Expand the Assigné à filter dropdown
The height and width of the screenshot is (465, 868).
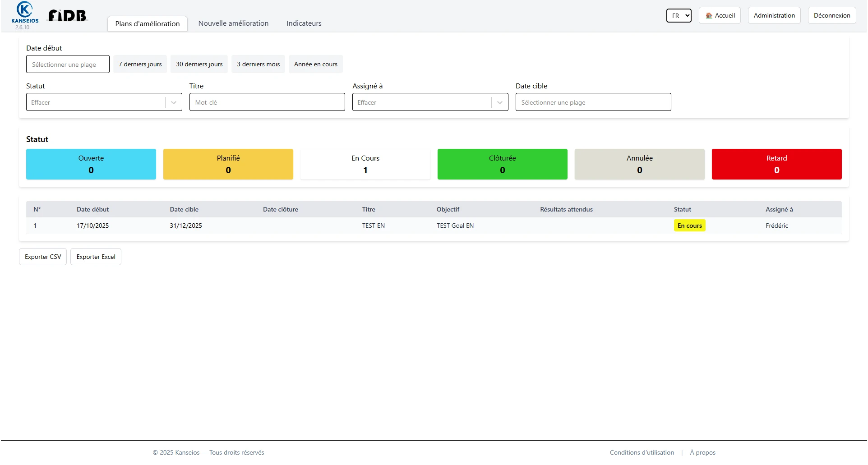click(x=499, y=102)
